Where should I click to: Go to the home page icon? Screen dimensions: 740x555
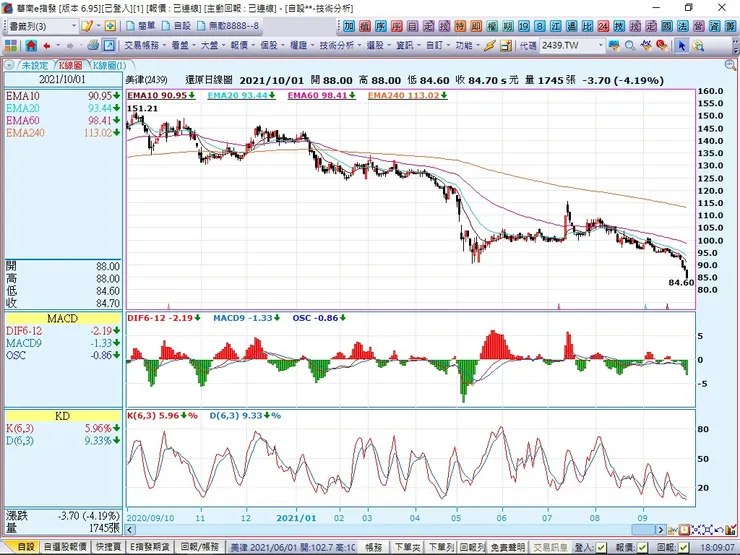(x=31, y=46)
